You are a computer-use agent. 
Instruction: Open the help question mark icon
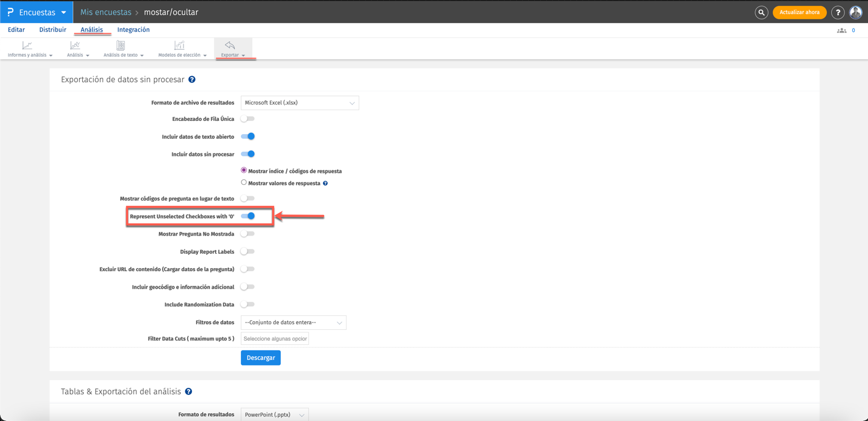coord(838,12)
